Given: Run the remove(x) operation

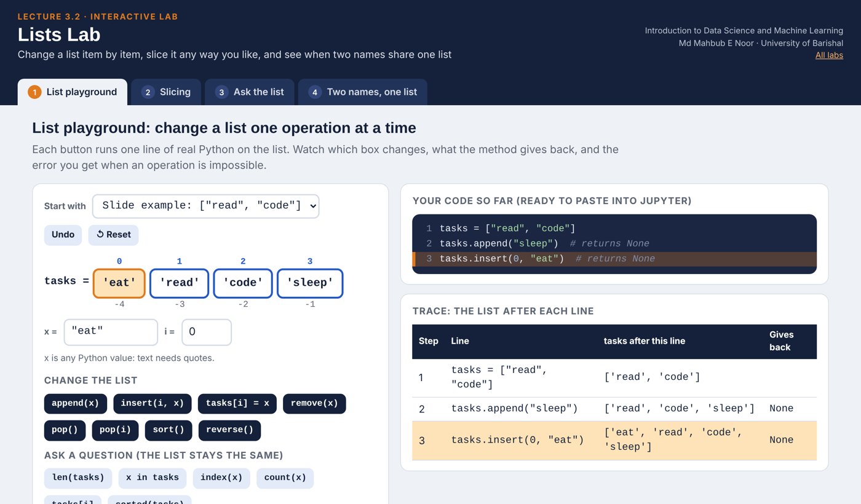Looking at the screenshot, I should [314, 404].
